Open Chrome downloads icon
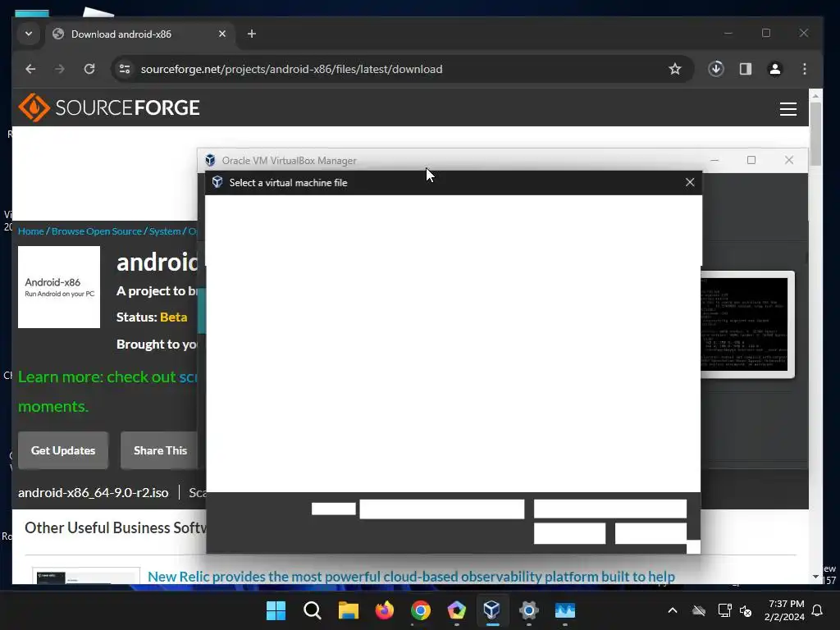This screenshot has height=630, width=840. [715, 69]
